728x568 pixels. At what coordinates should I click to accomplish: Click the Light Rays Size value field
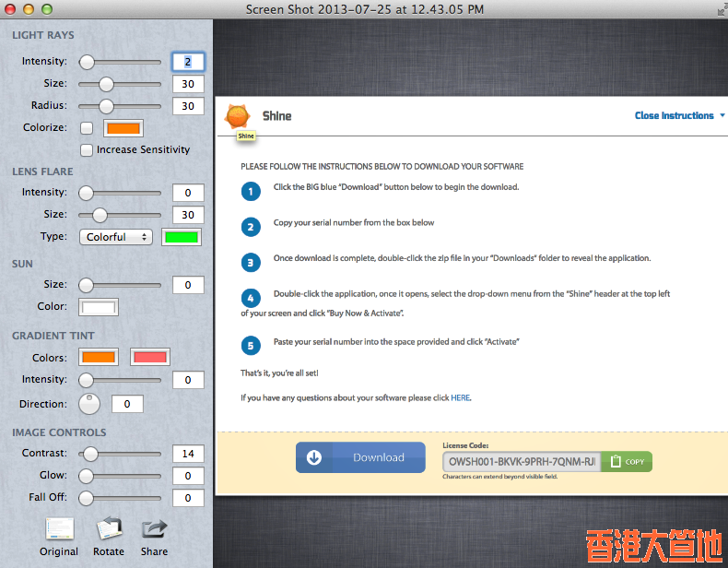188,84
